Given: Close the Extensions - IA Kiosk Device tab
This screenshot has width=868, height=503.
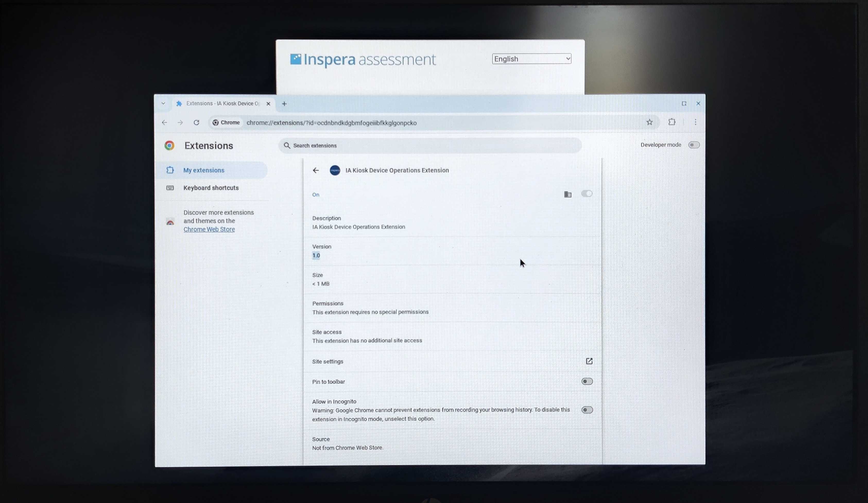Looking at the screenshot, I should click(x=268, y=104).
